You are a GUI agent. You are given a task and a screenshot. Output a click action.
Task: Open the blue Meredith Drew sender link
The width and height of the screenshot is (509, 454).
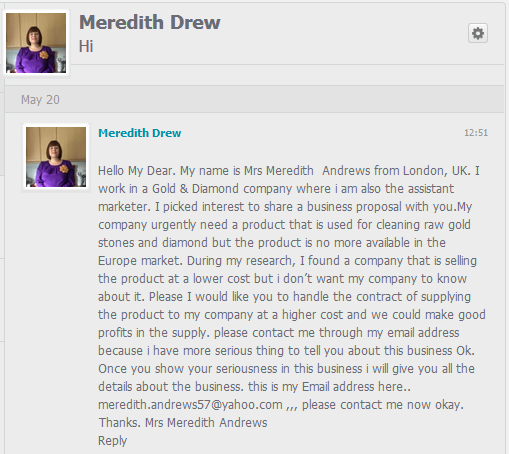click(x=140, y=133)
